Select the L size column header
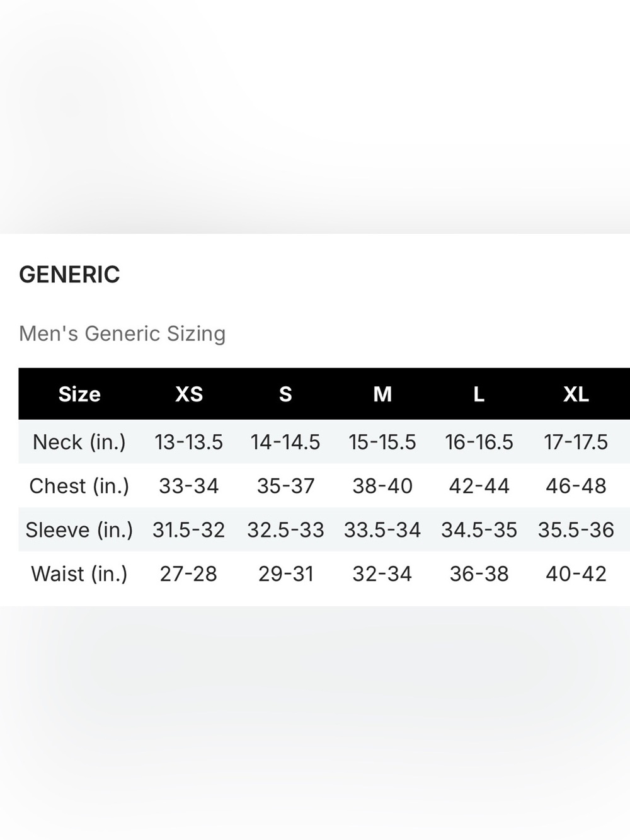 point(479,394)
